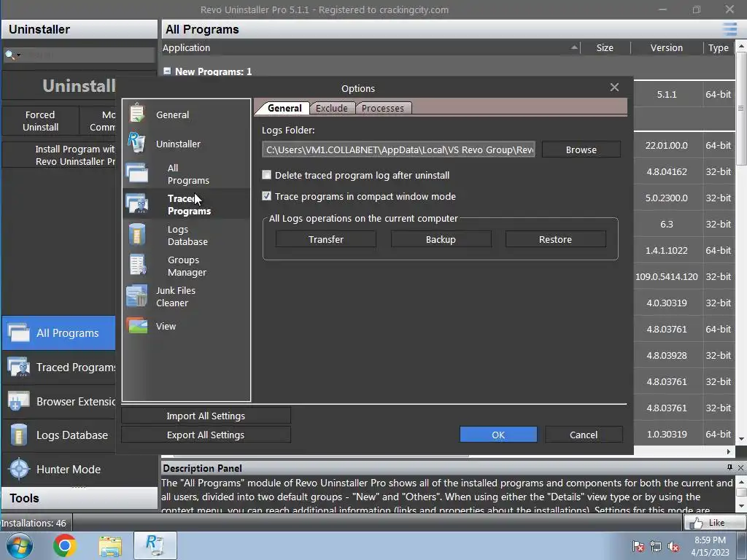747x560 pixels.
Task: Open File Explorer from taskbar
Action: point(110,545)
